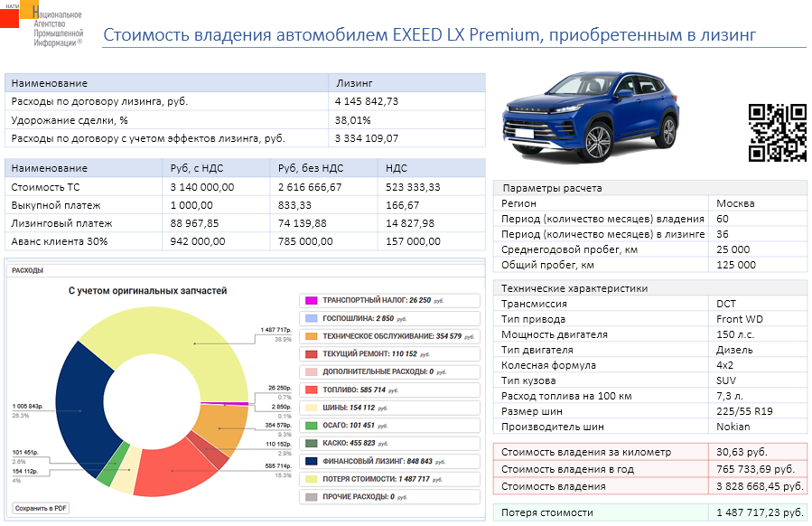Click the Стоимость владения за километр value 30,63 руб.

742,452
